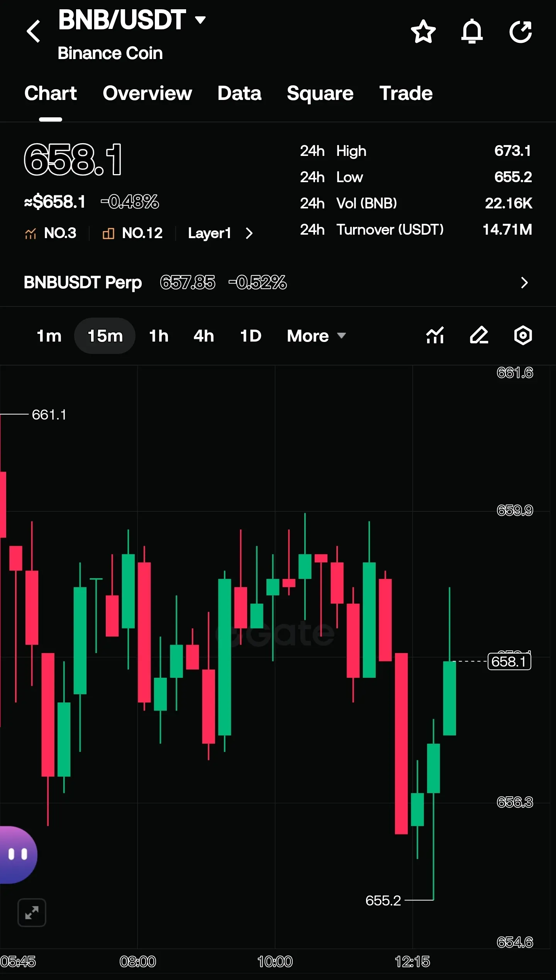The height and width of the screenshot is (980, 556).
Task: Tap the NO.12 rank label
Action: pyautogui.click(x=142, y=233)
